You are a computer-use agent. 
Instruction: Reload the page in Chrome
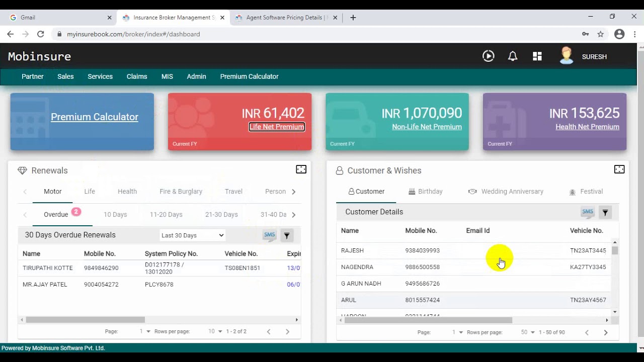41,34
